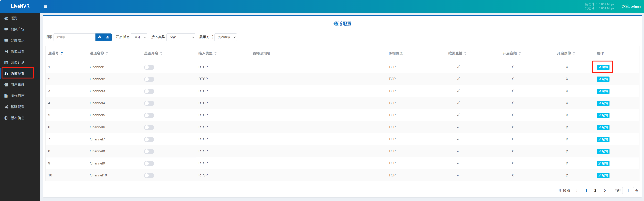Sort by 通道号 column arrows
Screen dimensions: 644x201
(62, 53)
